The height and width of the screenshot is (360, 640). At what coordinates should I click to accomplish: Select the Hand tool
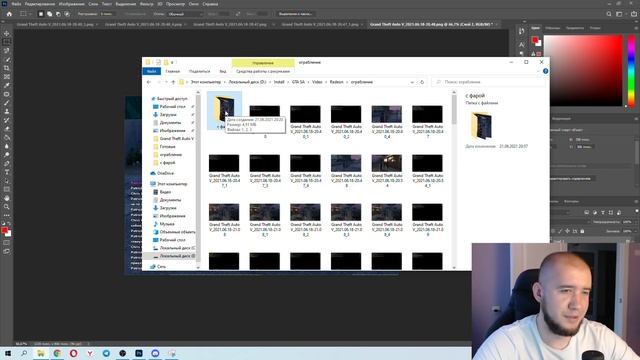click(x=7, y=198)
